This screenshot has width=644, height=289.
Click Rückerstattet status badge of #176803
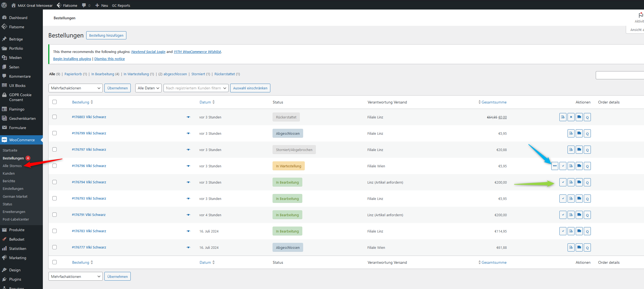(286, 117)
